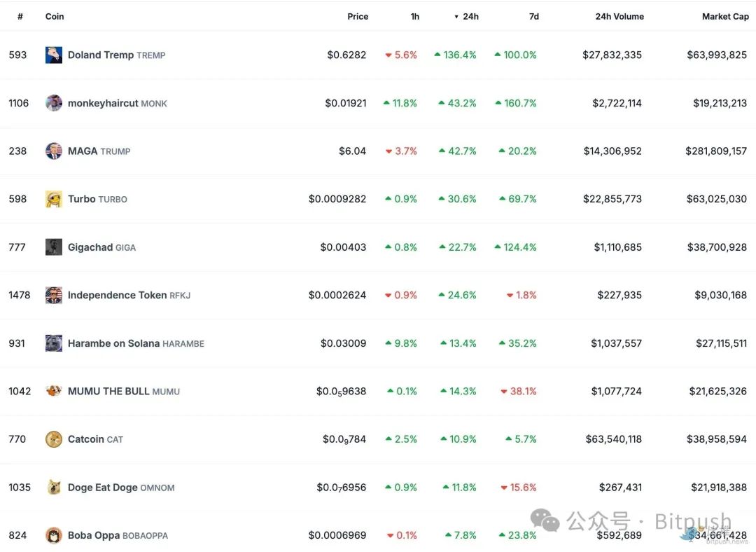Click the 136.4% 24h change value
This screenshot has width=756, height=552.
[459, 55]
